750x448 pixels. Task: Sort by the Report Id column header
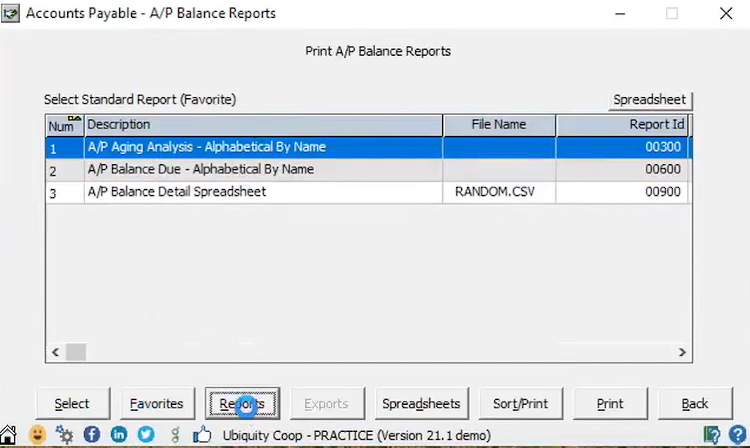[622, 125]
